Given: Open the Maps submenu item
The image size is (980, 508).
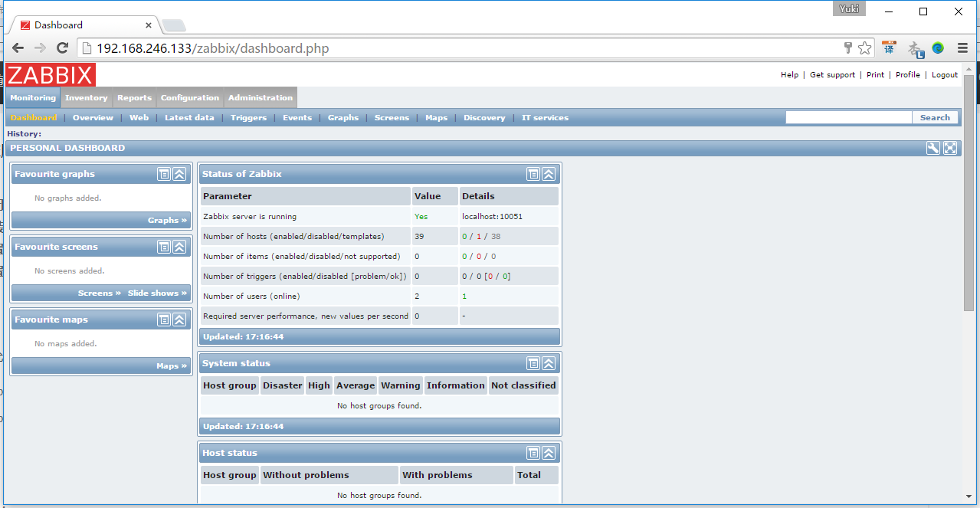Looking at the screenshot, I should pos(436,118).
